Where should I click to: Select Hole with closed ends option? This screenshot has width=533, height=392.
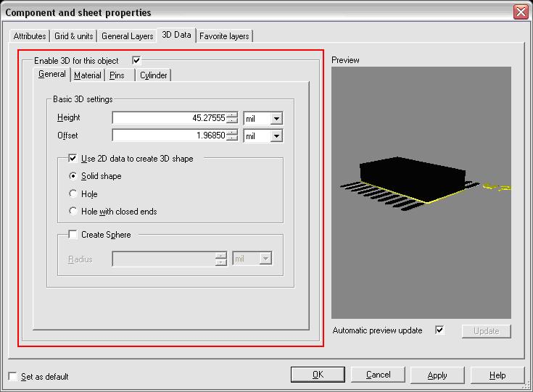click(73, 211)
